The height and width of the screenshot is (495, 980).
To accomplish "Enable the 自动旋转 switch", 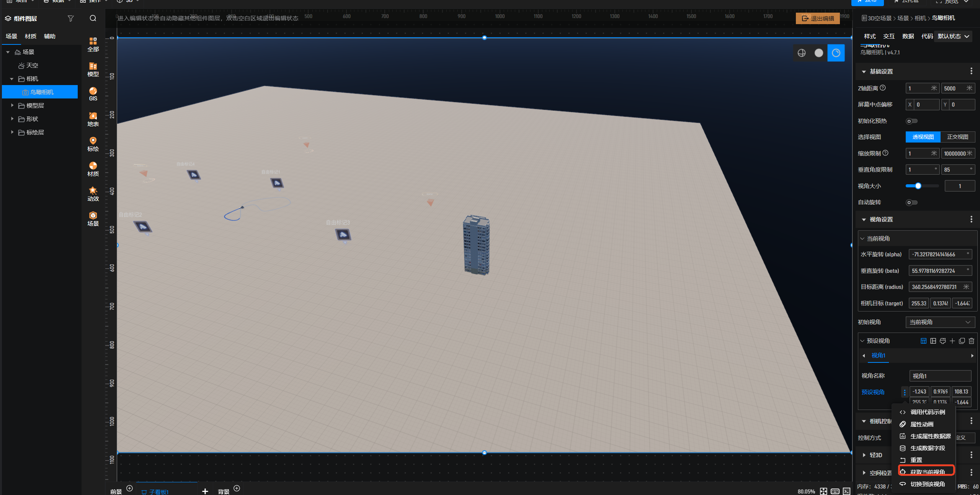I will point(911,202).
